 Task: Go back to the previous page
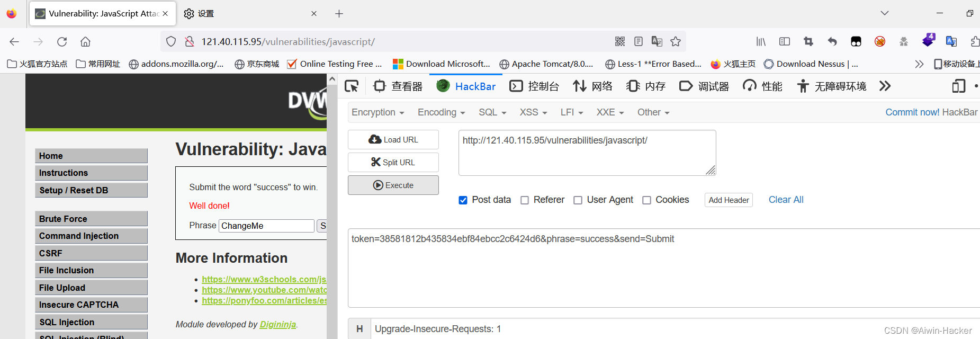14,41
